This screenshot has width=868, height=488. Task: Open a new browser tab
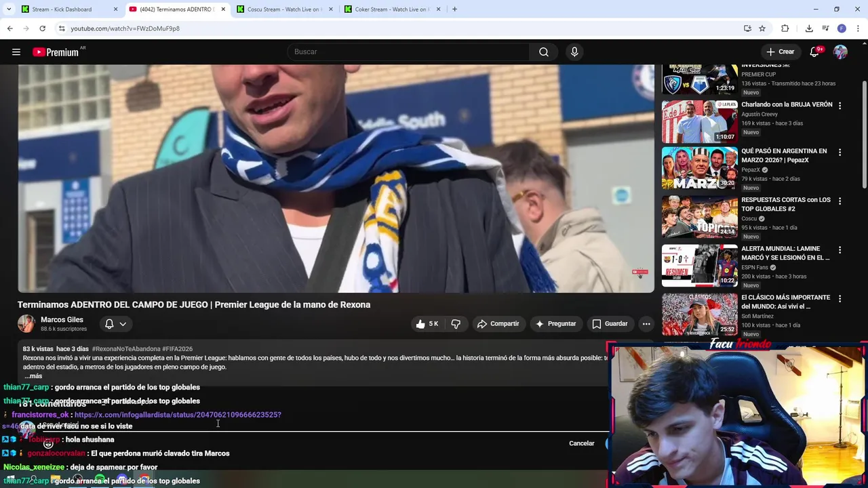coord(454,9)
